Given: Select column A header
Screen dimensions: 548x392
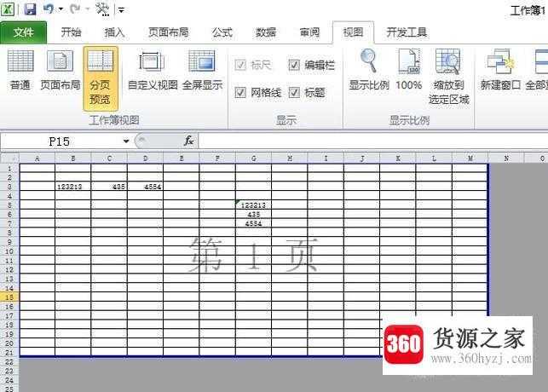Looking at the screenshot, I should [37, 159].
